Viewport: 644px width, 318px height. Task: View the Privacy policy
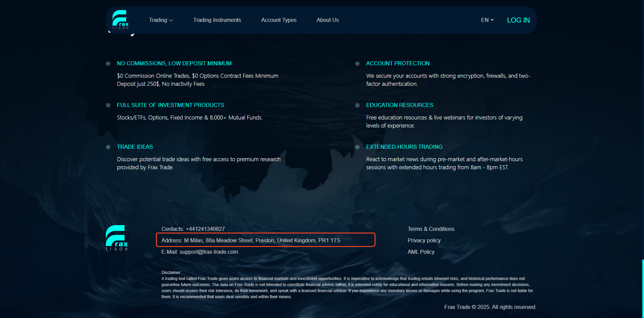click(x=424, y=240)
